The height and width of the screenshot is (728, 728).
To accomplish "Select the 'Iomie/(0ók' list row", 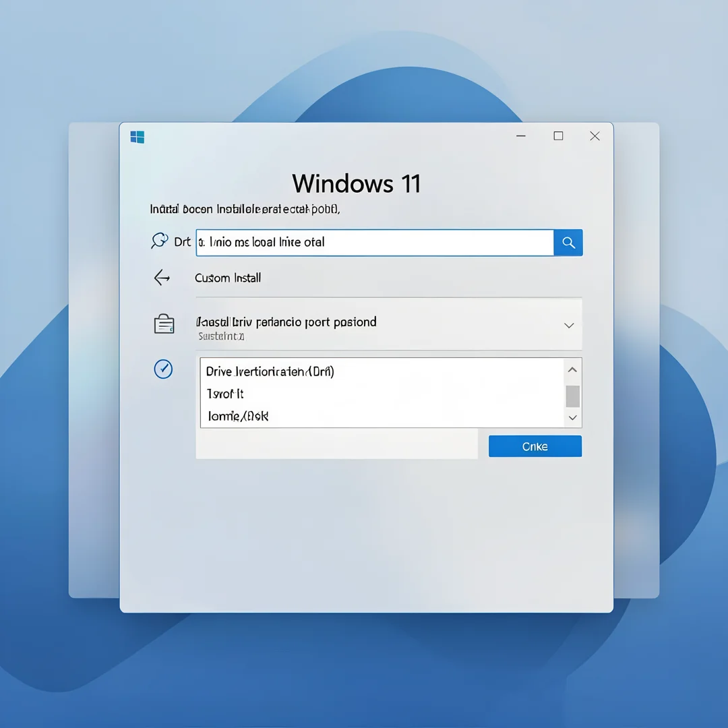I will 383,416.
